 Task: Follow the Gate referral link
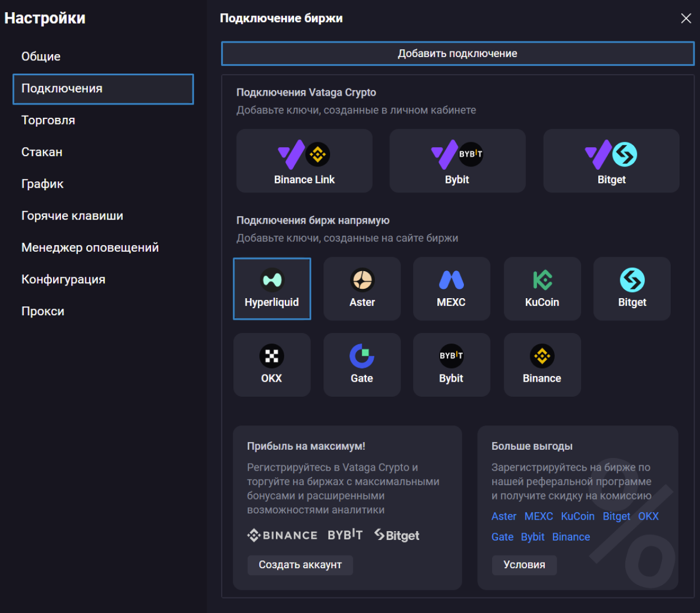coord(503,537)
